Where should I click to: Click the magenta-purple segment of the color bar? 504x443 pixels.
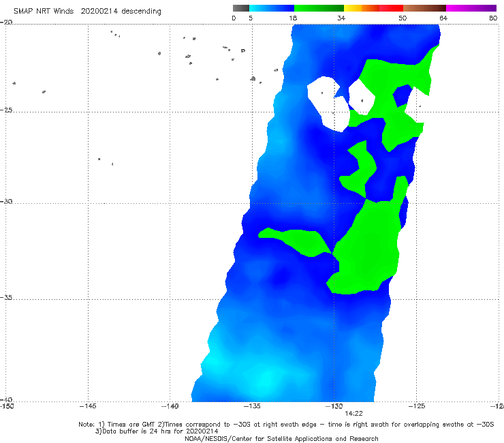tap(471, 8)
